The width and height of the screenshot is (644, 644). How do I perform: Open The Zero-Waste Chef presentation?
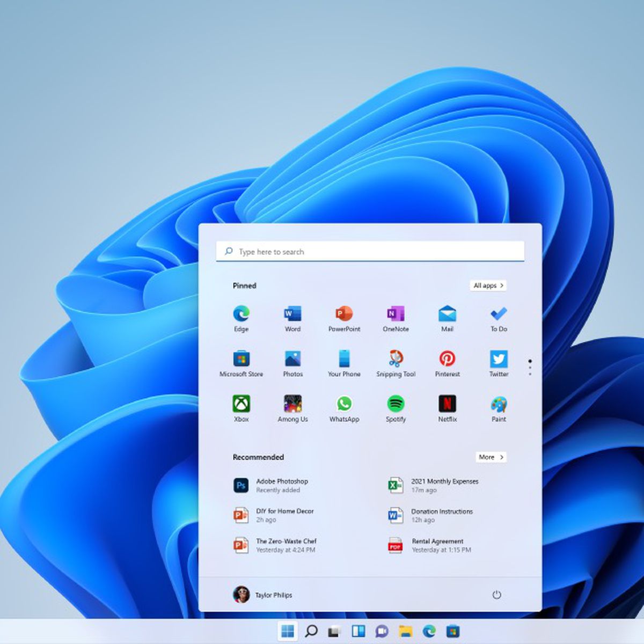[275, 545]
